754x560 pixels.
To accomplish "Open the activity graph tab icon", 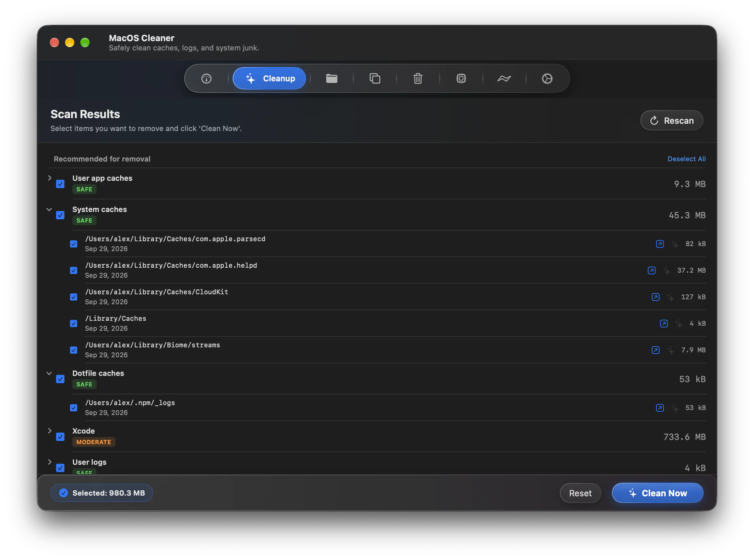I will tap(504, 79).
